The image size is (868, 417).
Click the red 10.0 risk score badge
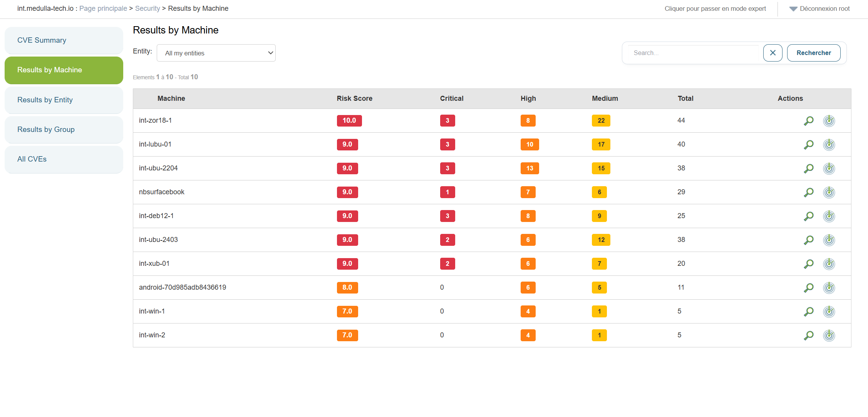click(x=349, y=121)
